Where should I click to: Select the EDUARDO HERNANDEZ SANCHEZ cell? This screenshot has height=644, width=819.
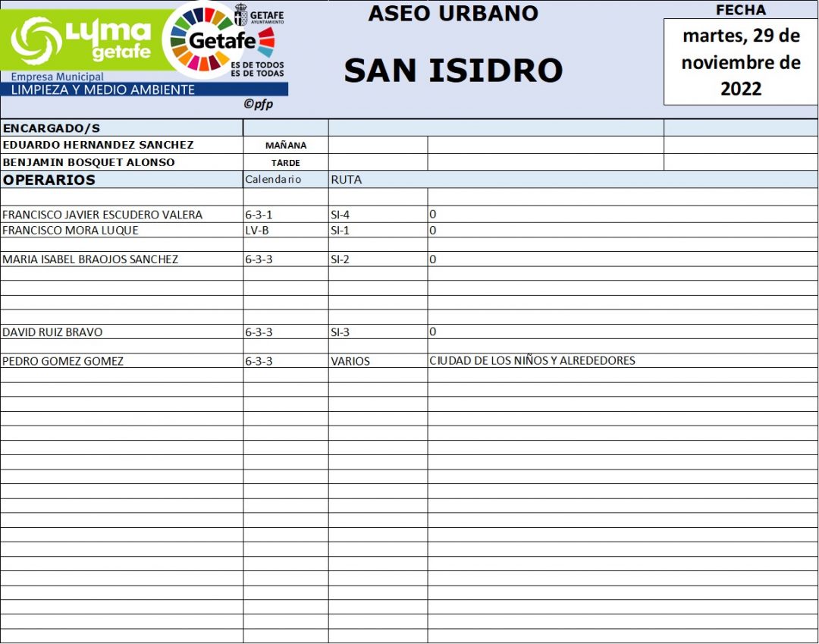tap(121, 145)
